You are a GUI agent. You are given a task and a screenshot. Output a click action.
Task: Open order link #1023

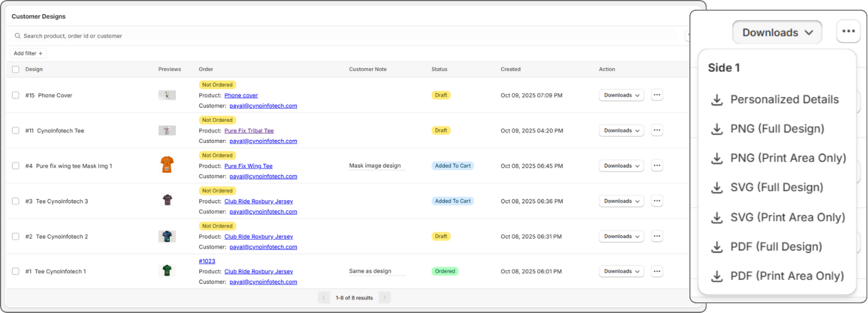[207, 261]
